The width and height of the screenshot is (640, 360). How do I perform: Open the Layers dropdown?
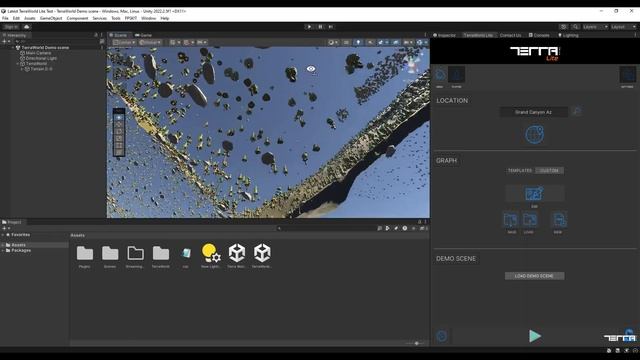pos(595,27)
